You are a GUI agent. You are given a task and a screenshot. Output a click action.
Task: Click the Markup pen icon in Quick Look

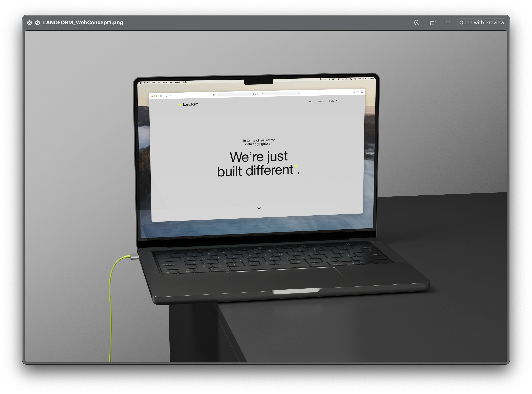[x=417, y=23]
